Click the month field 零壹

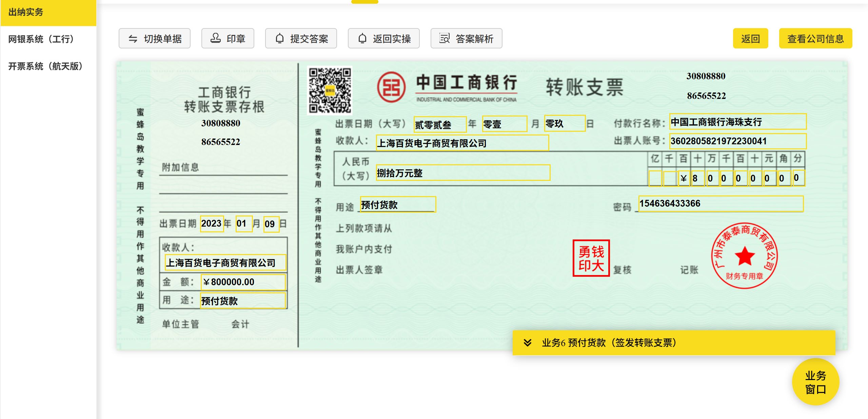point(505,124)
